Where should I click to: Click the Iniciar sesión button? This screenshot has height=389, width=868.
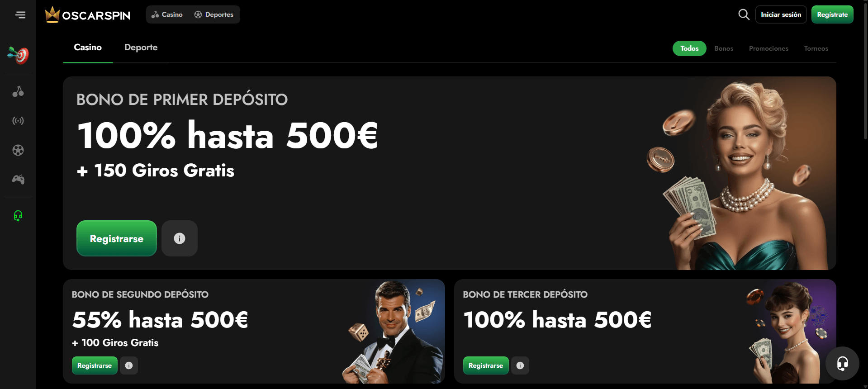781,14
